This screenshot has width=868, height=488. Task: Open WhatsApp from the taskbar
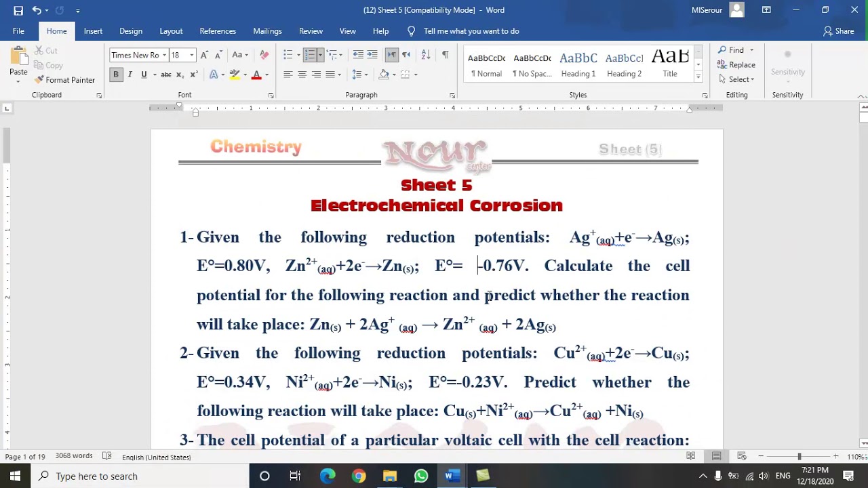[x=421, y=476]
